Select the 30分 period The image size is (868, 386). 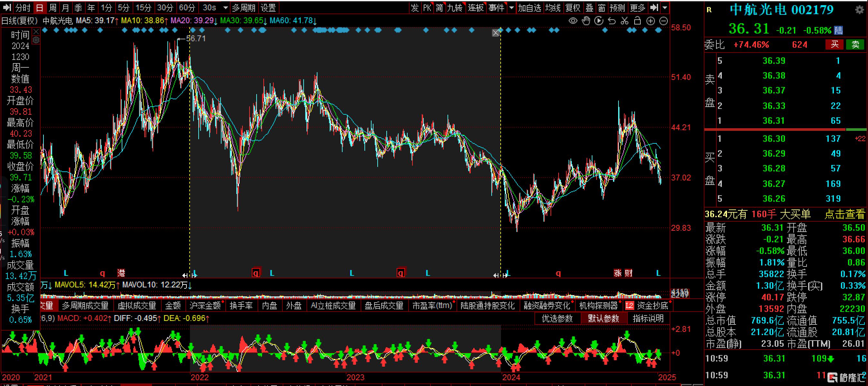click(x=165, y=7)
